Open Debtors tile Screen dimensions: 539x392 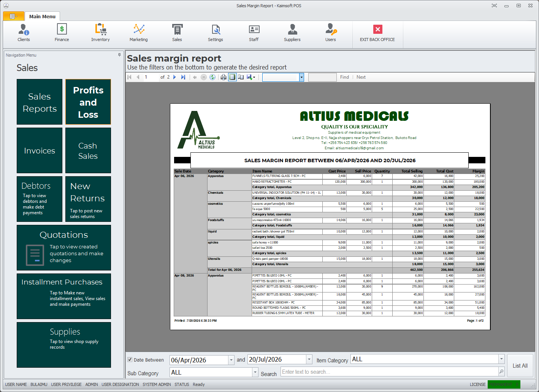click(40, 199)
